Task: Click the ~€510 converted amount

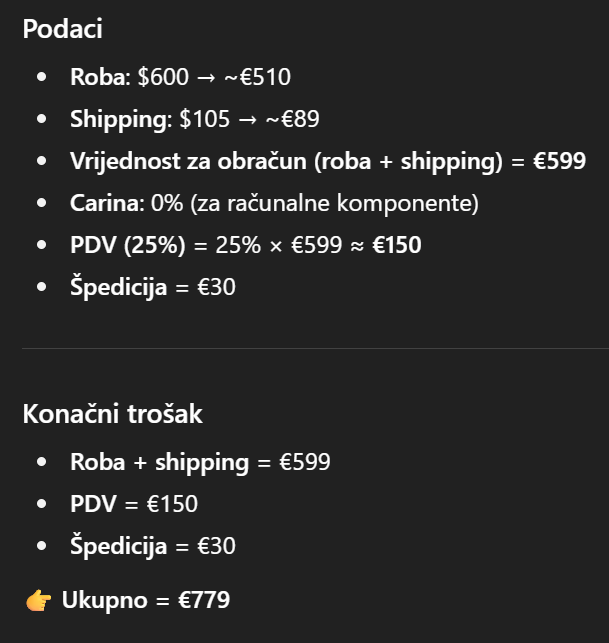Action: tap(258, 77)
